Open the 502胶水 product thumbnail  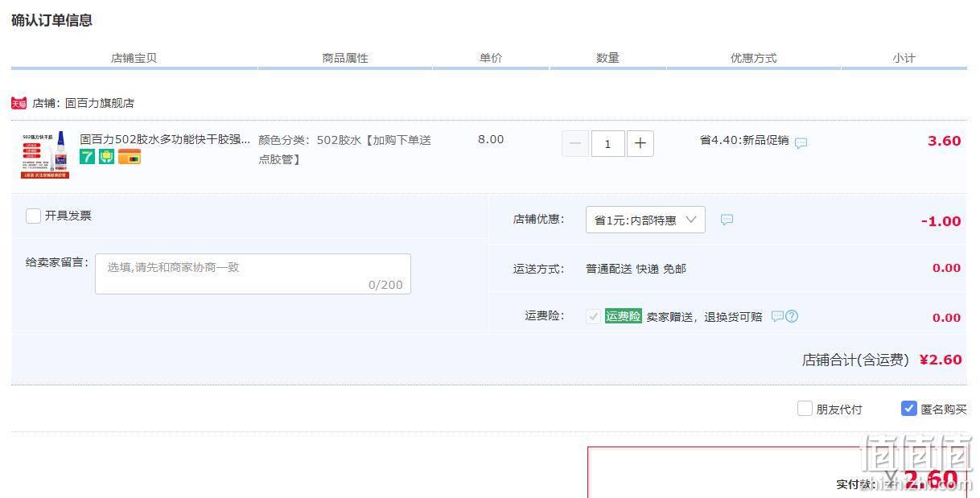(x=45, y=154)
